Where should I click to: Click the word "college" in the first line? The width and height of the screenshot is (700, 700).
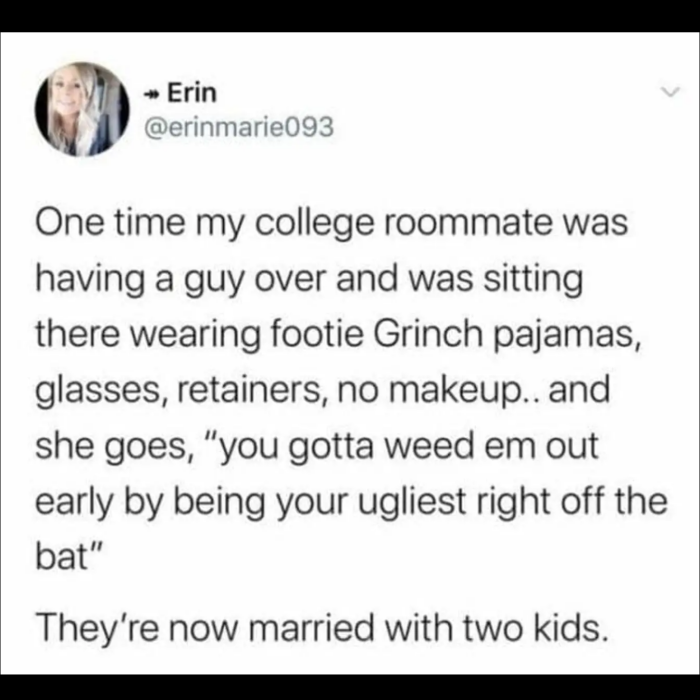pyautogui.click(x=315, y=225)
